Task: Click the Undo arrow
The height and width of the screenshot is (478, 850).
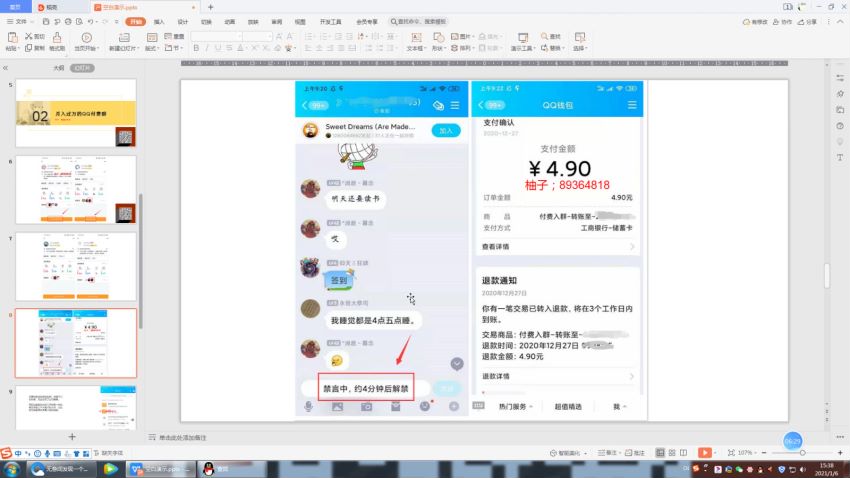Action: click(91, 22)
